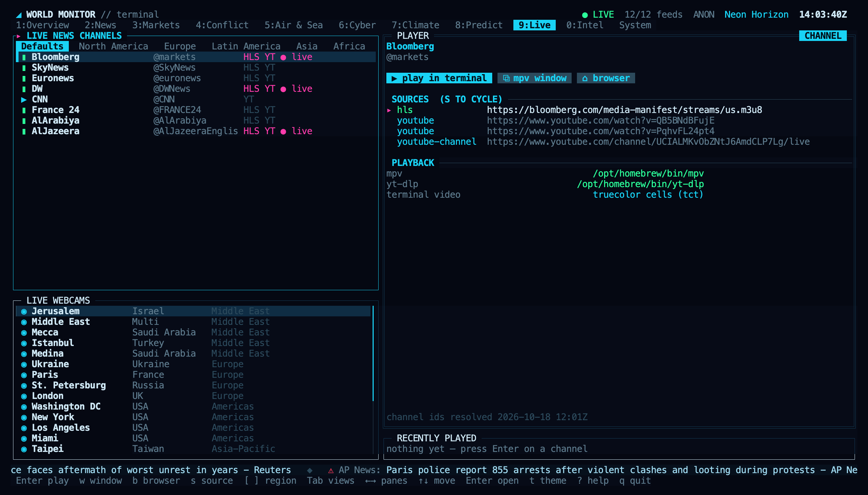Image resolution: width=868 pixels, height=495 pixels.
Task: Click the truecolor cells (tct) value
Action: (648, 195)
